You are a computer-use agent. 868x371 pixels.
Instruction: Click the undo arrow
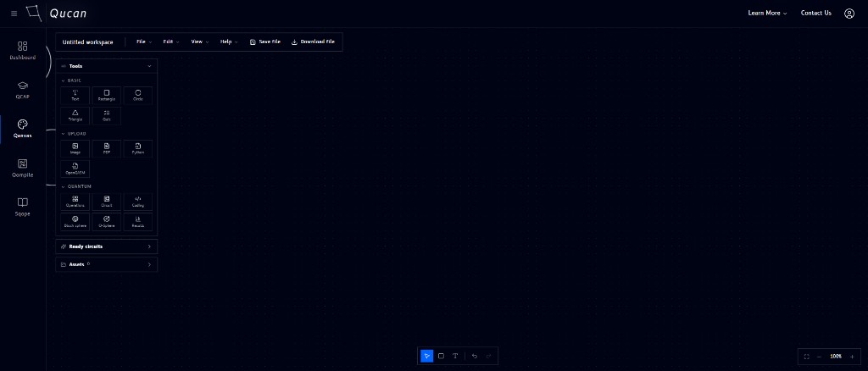point(475,356)
